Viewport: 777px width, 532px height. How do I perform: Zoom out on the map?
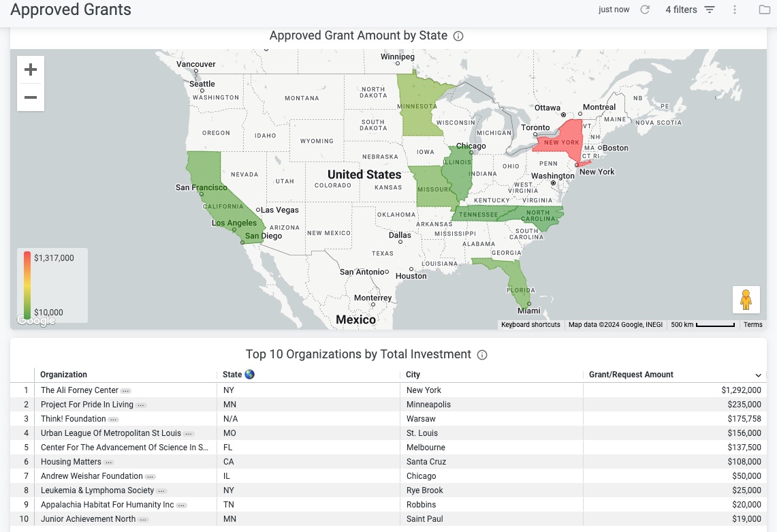point(31,97)
